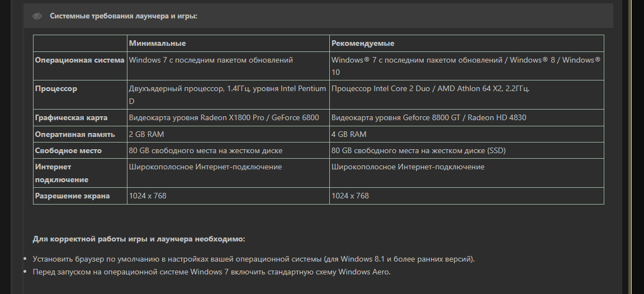Click the "Графическая карта" row label
This screenshot has width=644, height=294.
point(71,118)
